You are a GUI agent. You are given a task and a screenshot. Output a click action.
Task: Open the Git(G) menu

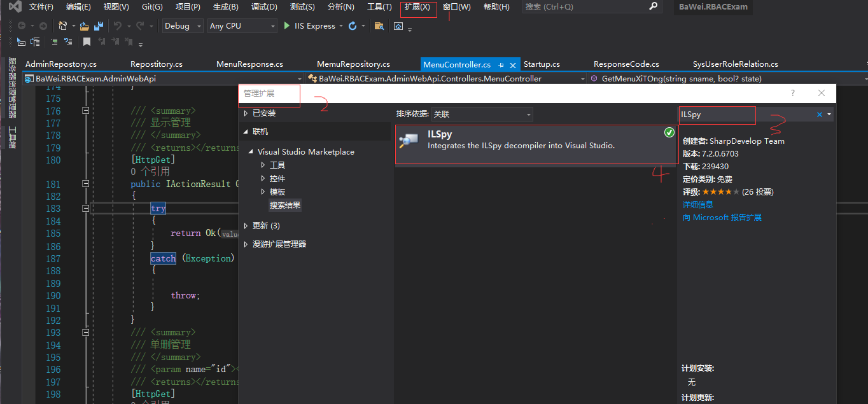[152, 7]
